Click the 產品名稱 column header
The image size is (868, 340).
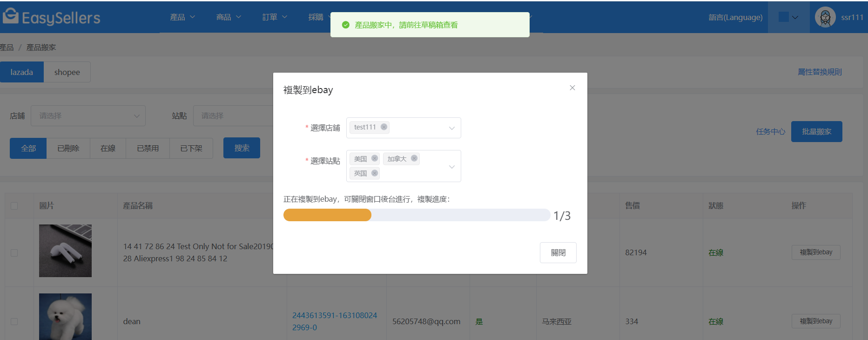[138, 205]
